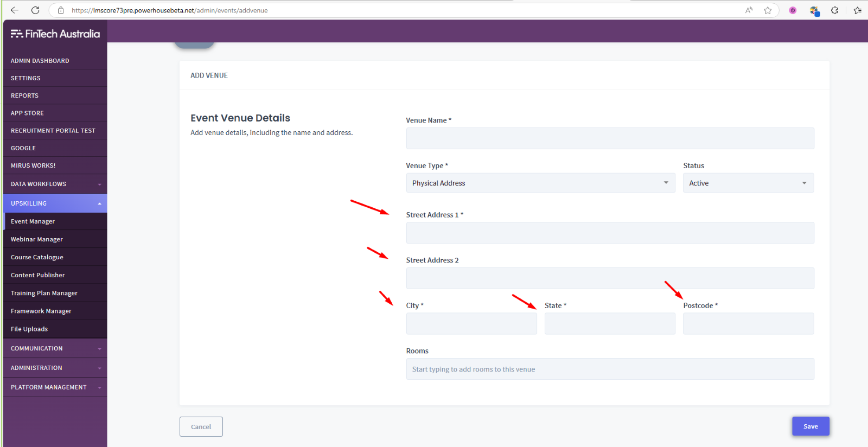Click the State input field
The image size is (868, 447).
(x=610, y=323)
